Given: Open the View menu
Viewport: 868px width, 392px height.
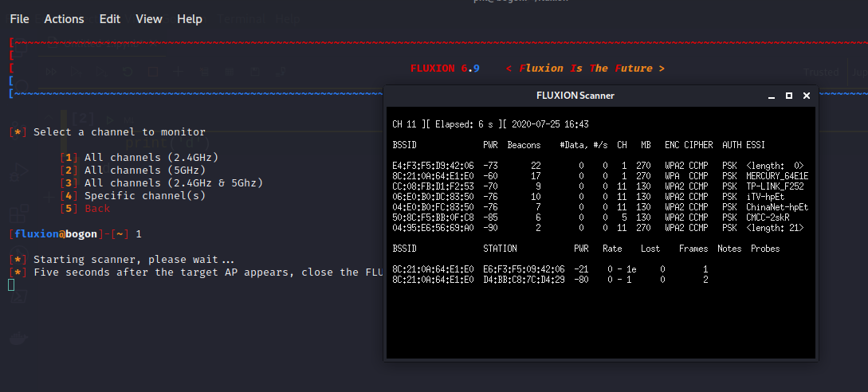Looking at the screenshot, I should (149, 19).
